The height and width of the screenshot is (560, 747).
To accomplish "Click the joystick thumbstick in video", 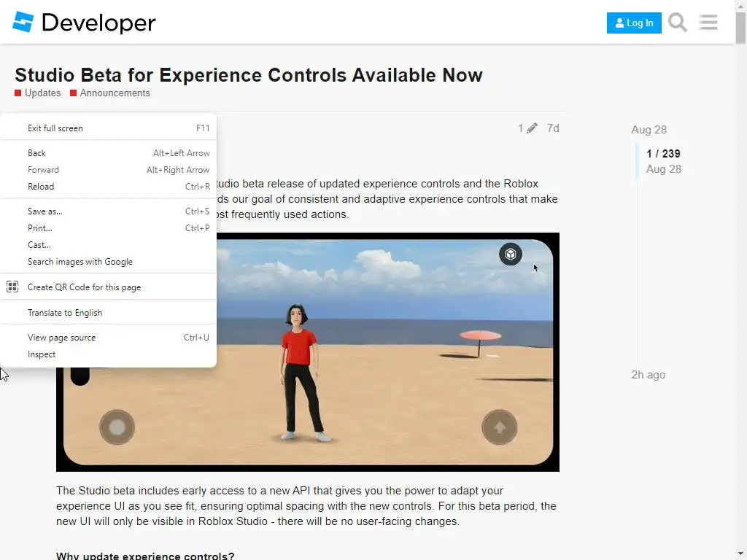I will (x=117, y=427).
